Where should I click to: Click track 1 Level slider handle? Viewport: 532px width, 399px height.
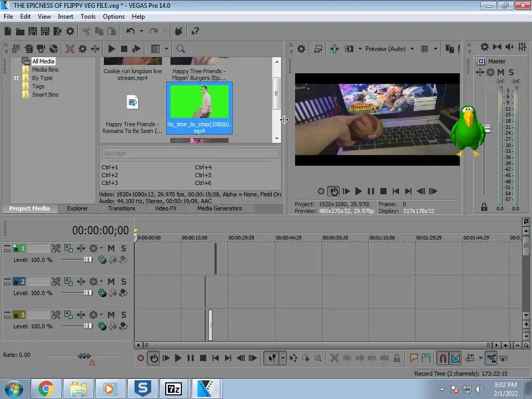click(88, 260)
